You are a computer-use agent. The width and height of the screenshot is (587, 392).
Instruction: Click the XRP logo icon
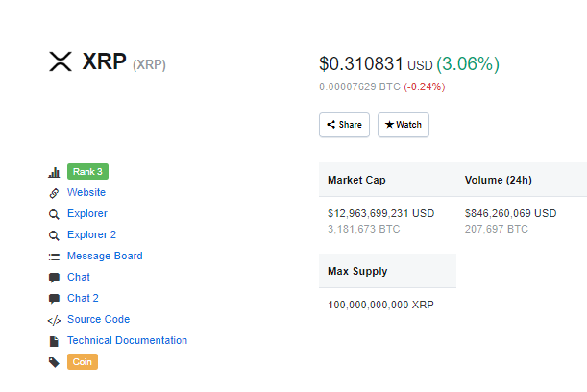coord(61,61)
